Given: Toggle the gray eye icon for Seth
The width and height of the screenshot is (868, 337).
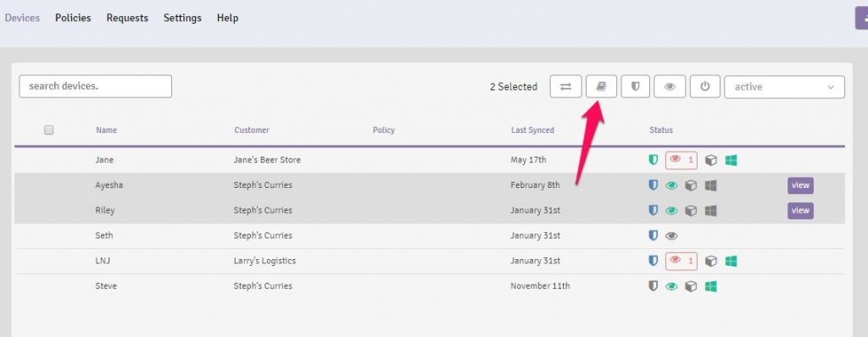Looking at the screenshot, I should click(x=671, y=236).
